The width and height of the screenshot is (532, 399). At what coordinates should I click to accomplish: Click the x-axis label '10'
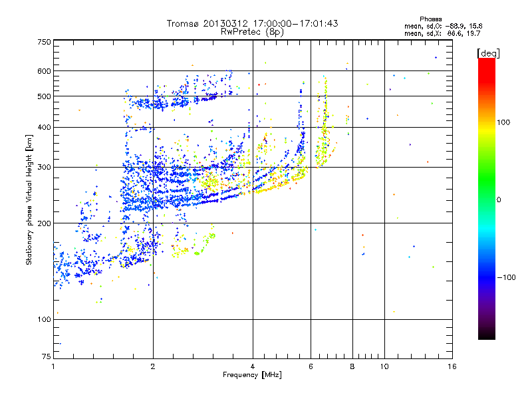384,366
